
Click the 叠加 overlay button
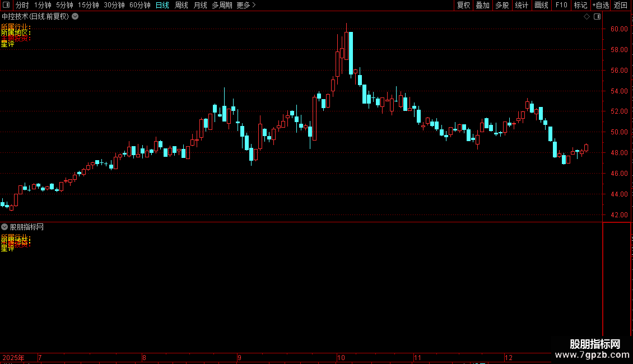482,5
